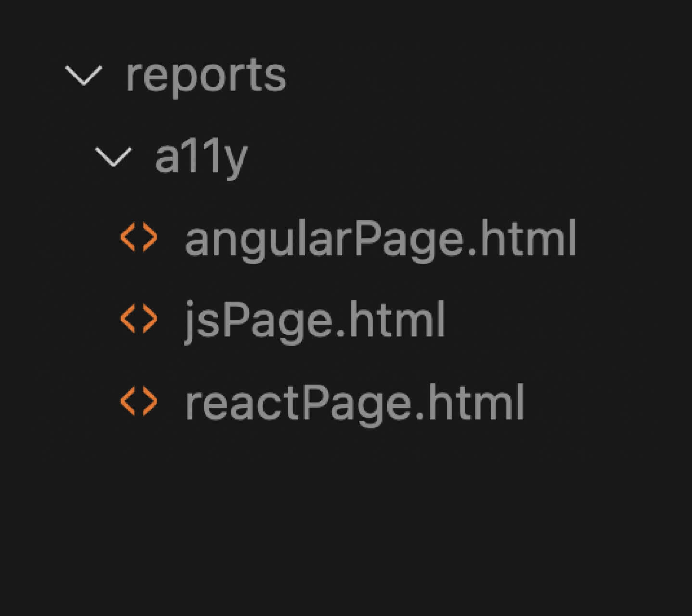Select the reports folder name
Screen dimensions: 692x616
(x=205, y=76)
